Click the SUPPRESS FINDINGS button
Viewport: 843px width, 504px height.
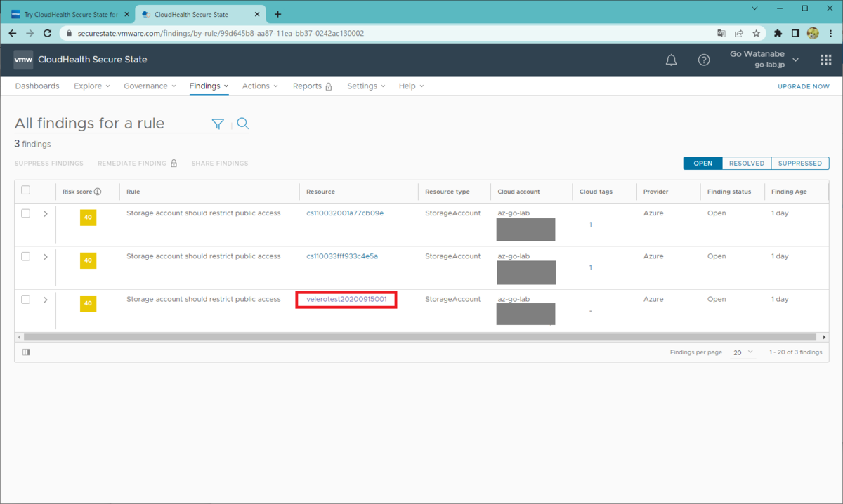(x=49, y=164)
